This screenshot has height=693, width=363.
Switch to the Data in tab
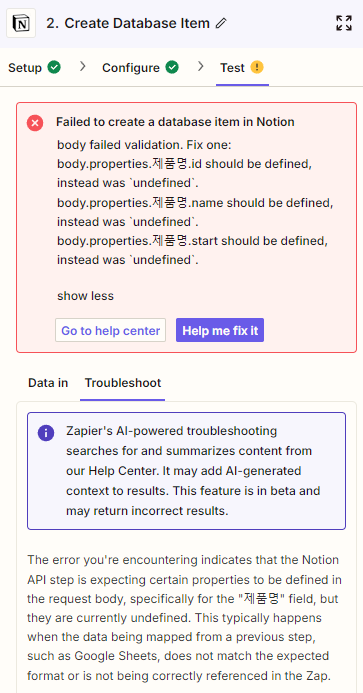[x=48, y=383]
